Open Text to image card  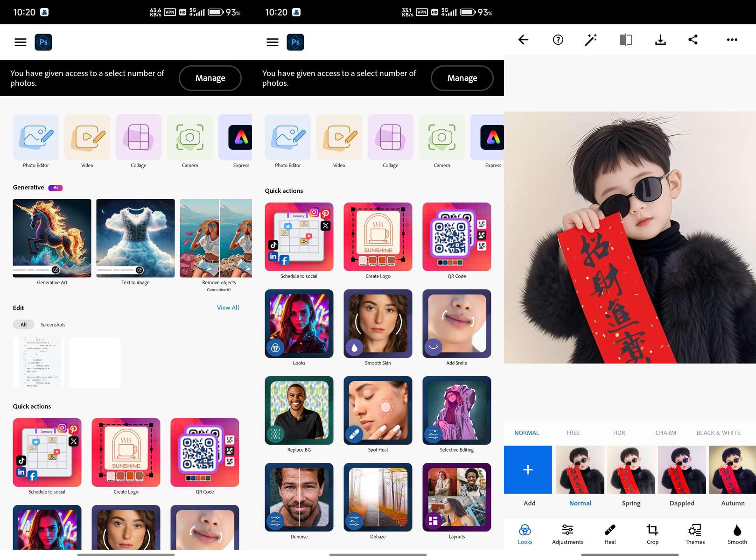click(x=135, y=238)
